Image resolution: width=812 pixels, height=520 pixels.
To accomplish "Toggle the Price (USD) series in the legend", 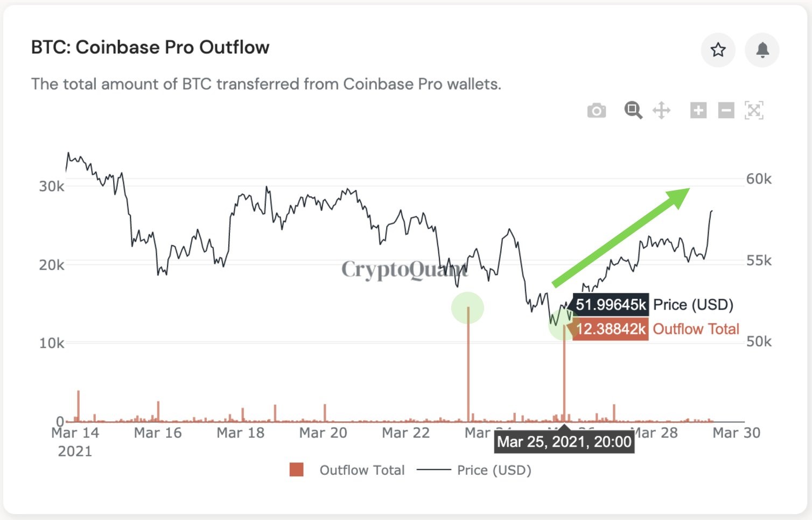I will tap(493, 469).
